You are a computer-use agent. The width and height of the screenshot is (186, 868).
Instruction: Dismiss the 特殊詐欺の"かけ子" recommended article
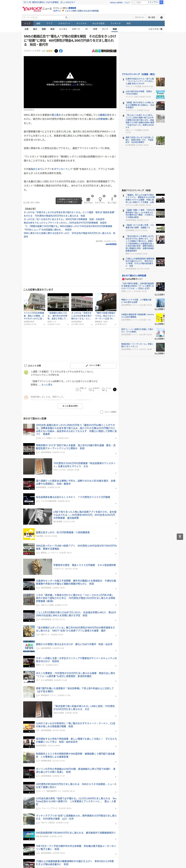[x=115, y=453]
